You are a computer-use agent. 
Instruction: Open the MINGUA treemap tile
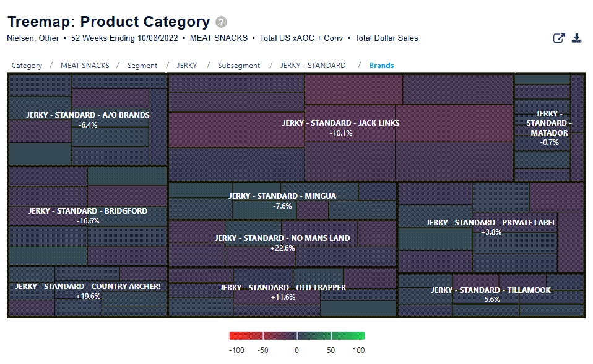click(x=282, y=201)
